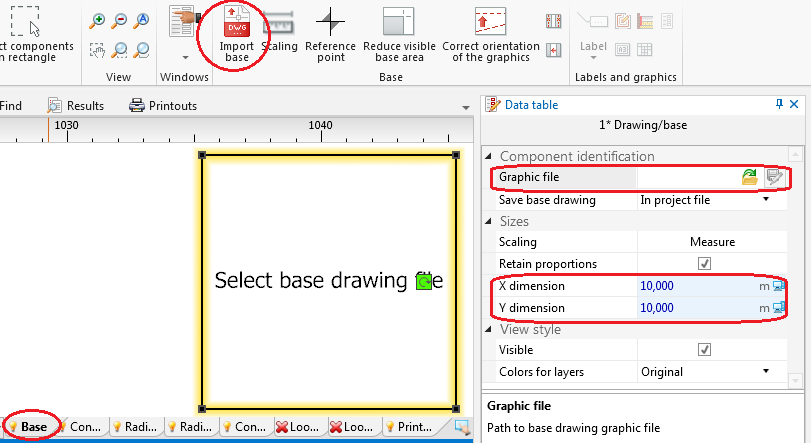The width and height of the screenshot is (811, 443).
Task: Collapse the View style section
Action: click(x=488, y=329)
